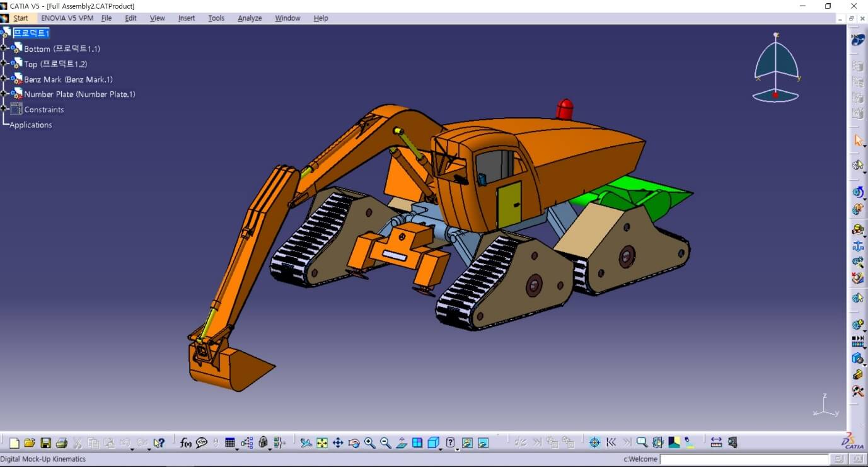This screenshot has width=868, height=467.
Task: Click the Zoom Out magnifier icon
Action: [386, 442]
